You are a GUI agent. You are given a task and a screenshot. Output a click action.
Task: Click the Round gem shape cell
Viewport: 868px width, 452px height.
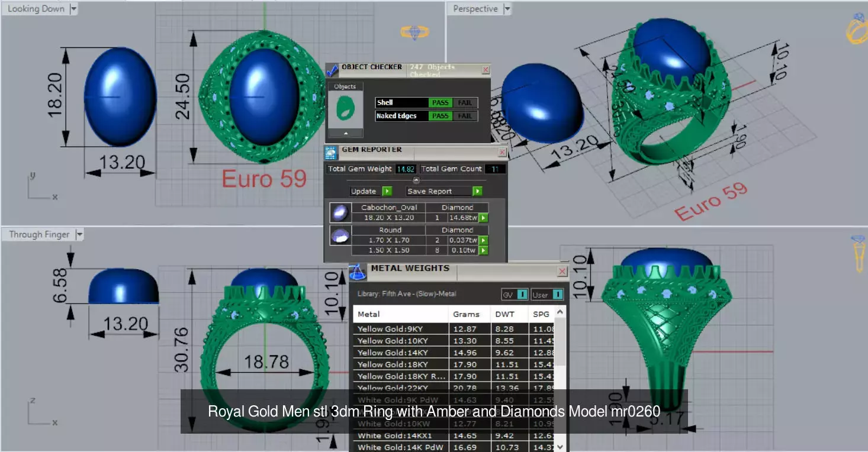389,230
